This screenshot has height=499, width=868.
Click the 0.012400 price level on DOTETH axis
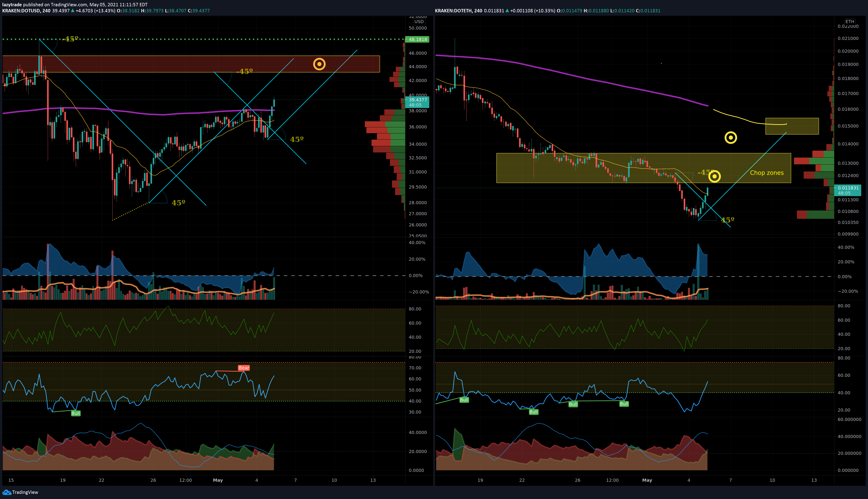point(848,176)
